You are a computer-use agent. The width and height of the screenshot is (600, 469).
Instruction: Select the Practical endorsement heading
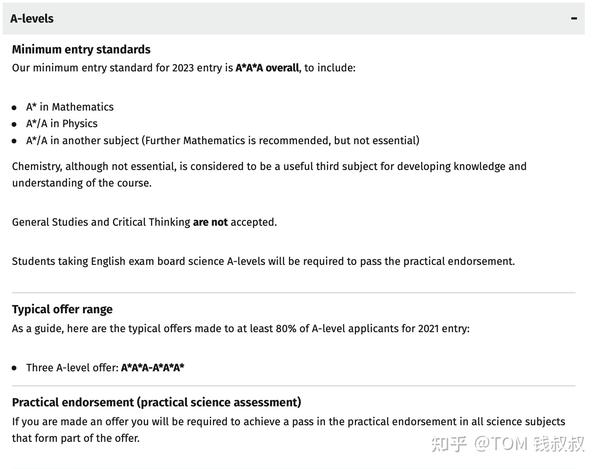click(x=157, y=402)
